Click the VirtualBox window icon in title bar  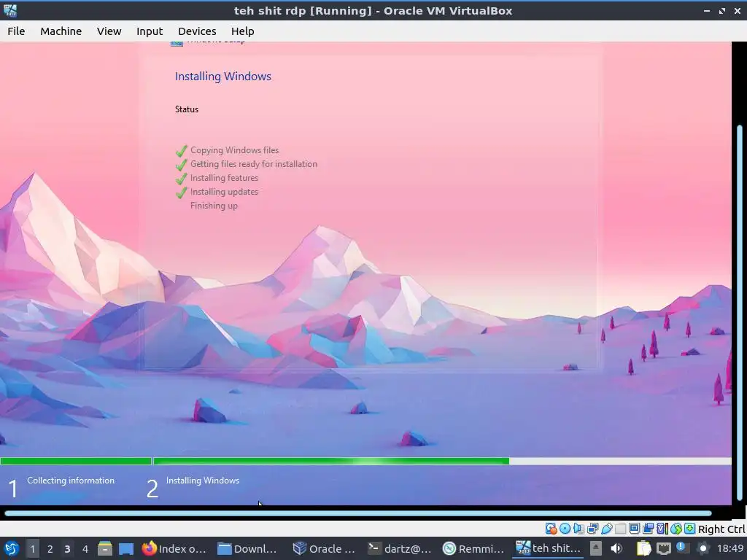tap(10, 10)
